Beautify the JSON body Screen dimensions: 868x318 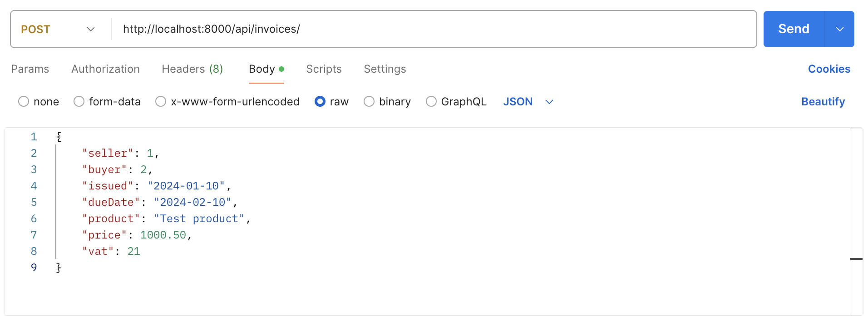pyautogui.click(x=823, y=102)
